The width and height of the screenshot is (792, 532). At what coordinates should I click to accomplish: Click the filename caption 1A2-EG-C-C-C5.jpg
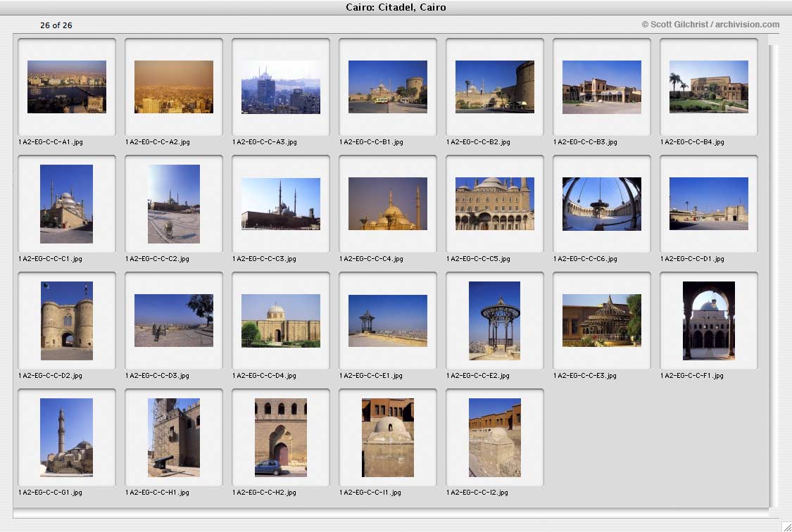[x=478, y=259]
